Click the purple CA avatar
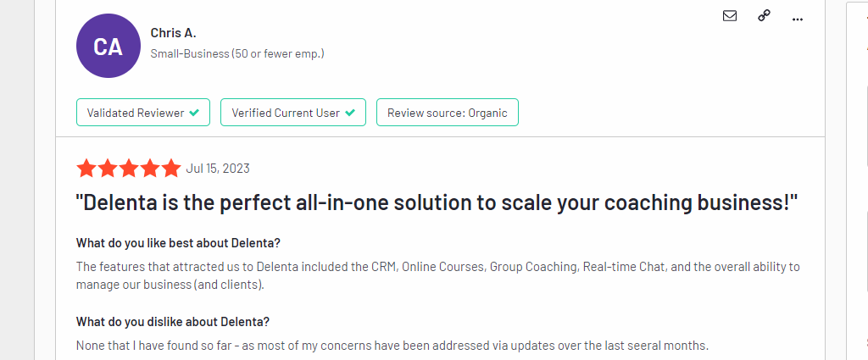Viewport: 868px width, 360px height. (108, 47)
